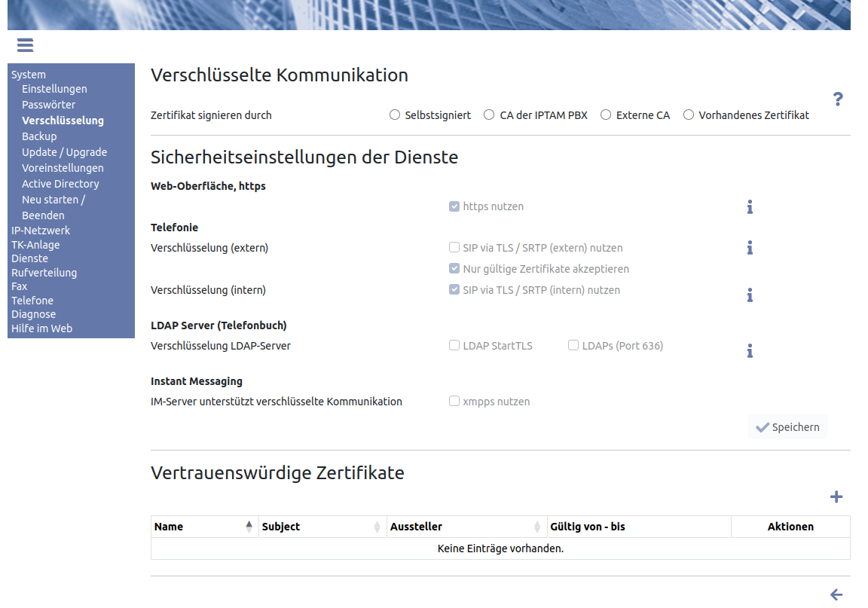Open the Backup menu item
This screenshot has width=868, height=608.
pyautogui.click(x=39, y=136)
